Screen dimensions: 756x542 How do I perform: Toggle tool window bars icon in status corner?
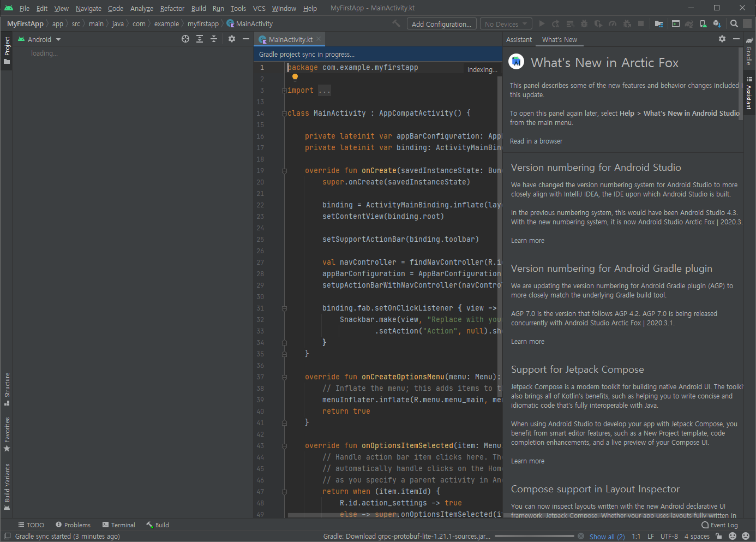[7, 536]
